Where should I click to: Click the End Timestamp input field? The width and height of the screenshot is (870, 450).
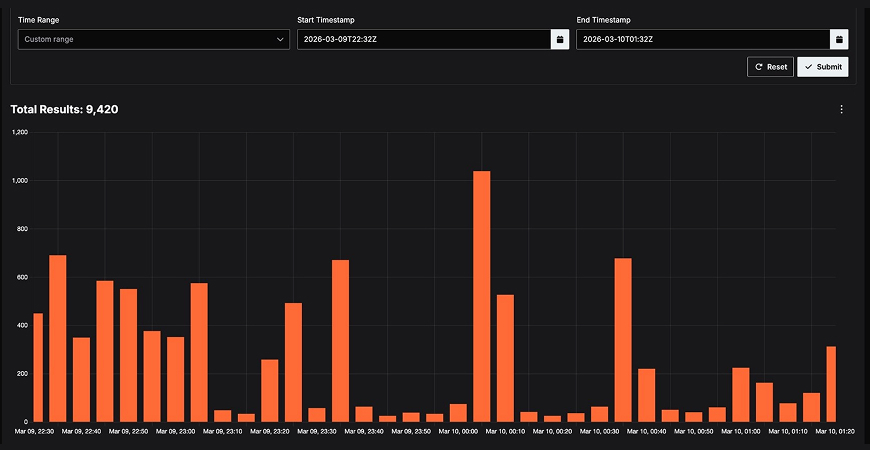703,39
